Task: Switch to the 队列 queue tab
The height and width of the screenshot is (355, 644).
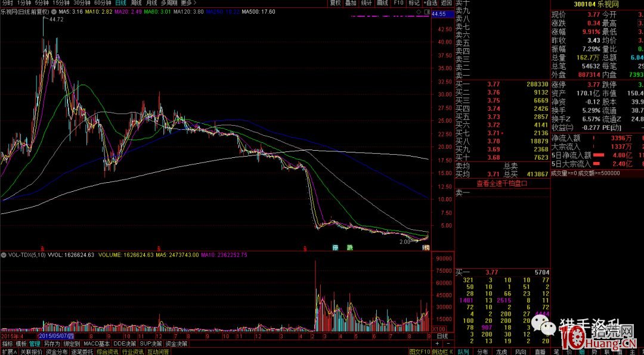Action: click(463, 351)
